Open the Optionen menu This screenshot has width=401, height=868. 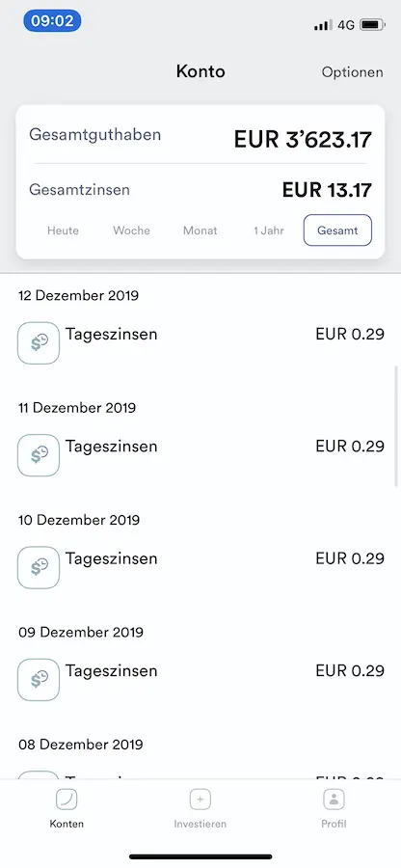tap(353, 72)
